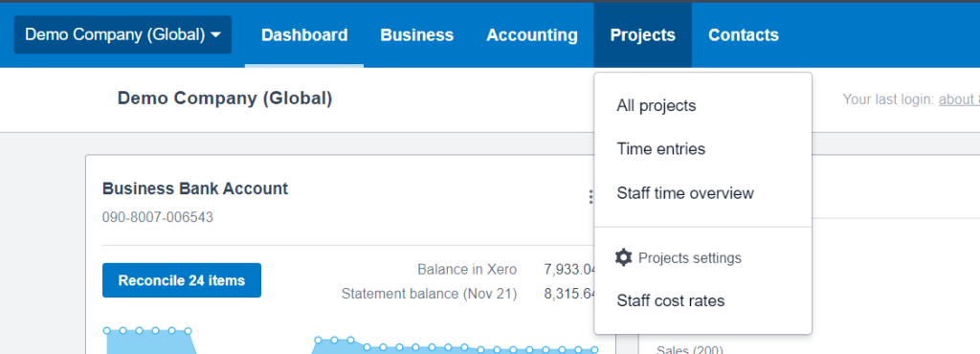Open the bank account three-dot options menu
The image size is (980, 354).
[590, 197]
